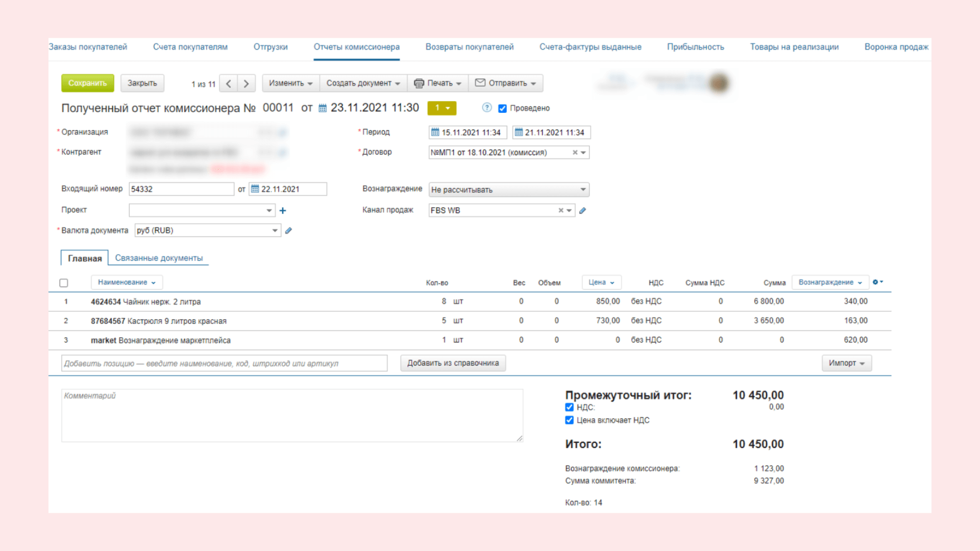Open the Импорт dropdown button
Viewport: 980px width, 551px height.
click(x=847, y=363)
